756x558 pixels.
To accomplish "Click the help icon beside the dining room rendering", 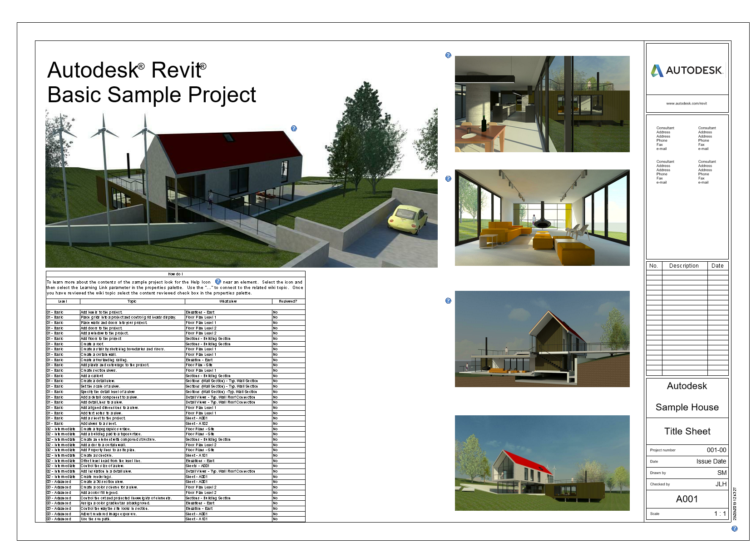I will 448,55.
